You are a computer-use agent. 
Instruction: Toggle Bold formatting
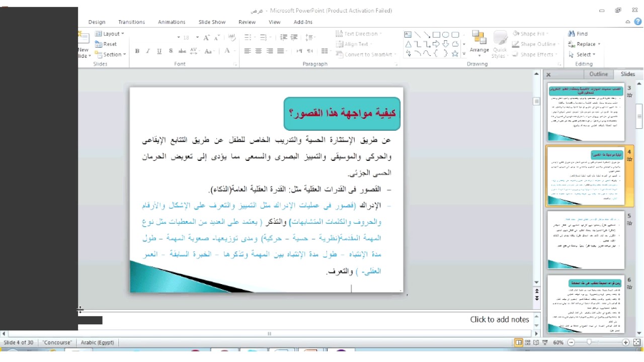coord(137,51)
